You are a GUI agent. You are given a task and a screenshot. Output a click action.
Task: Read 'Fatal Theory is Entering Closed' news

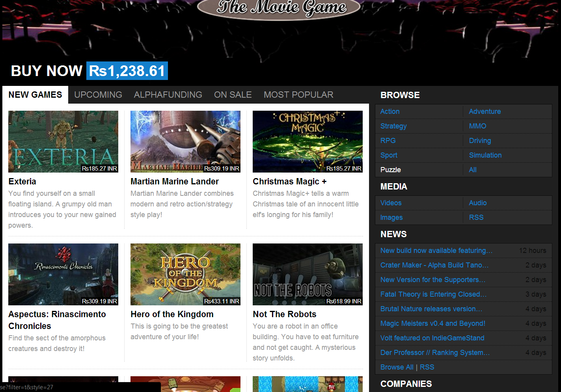click(434, 294)
